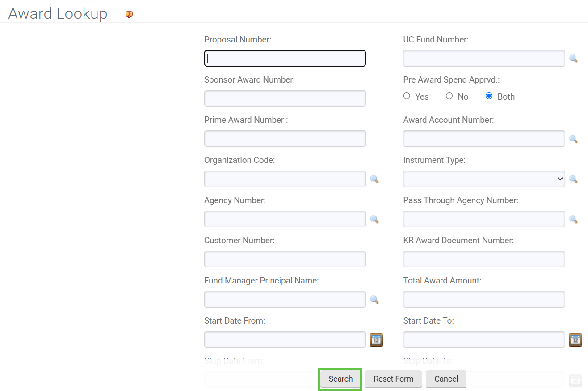Focus the Proposal Number field
588x391 pixels.
pos(285,58)
